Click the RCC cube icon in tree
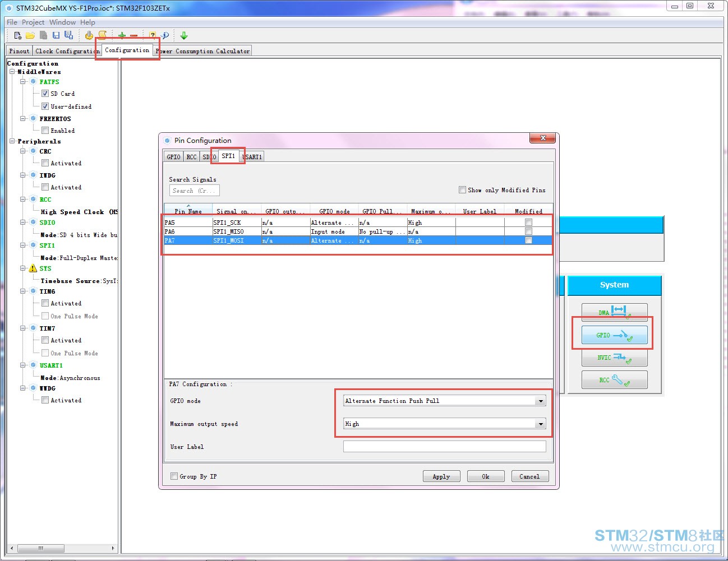Image resolution: width=728 pixels, height=561 pixels. coord(33,200)
